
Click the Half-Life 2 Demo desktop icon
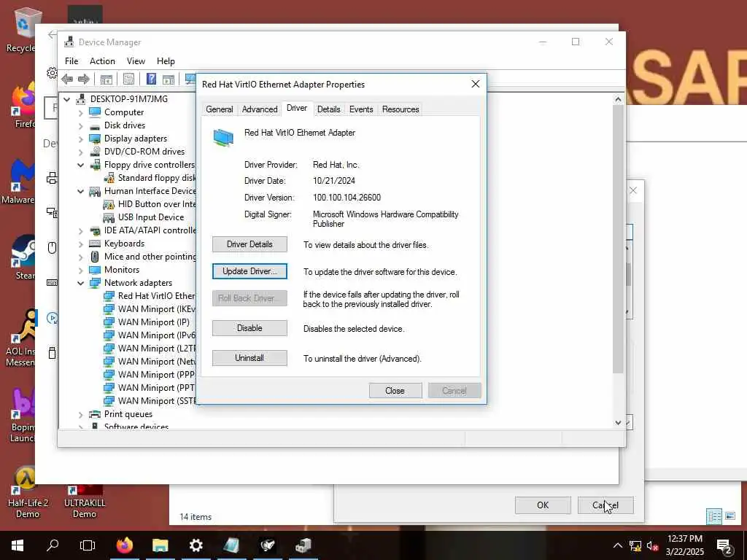(28, 492)
